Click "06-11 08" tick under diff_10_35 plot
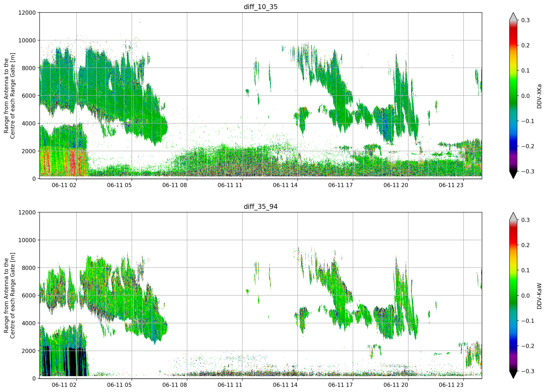 (175, 185)
